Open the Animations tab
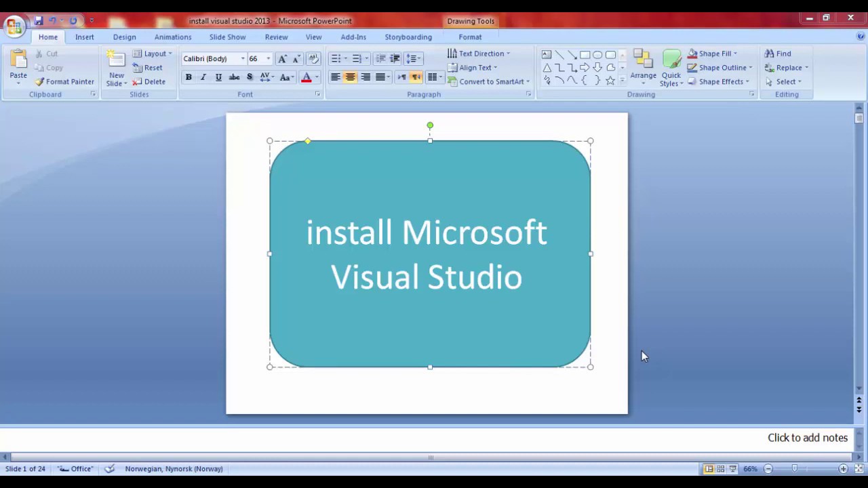The width and height of the screenshot is (868, 488). click(173, 37)
